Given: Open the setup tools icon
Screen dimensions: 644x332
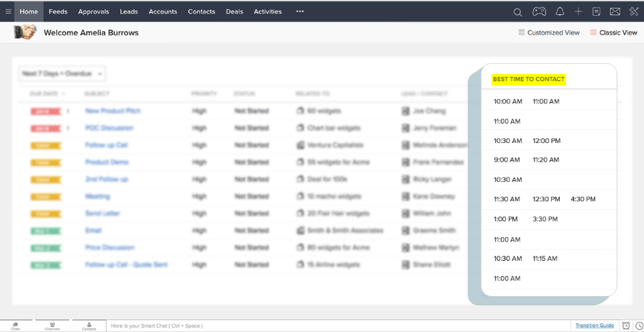Looking at the screenshot, I should (634, 11).
